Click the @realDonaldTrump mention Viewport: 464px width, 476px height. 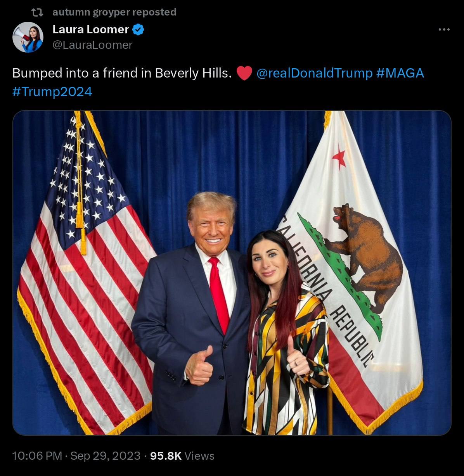[x=314, y=73]
